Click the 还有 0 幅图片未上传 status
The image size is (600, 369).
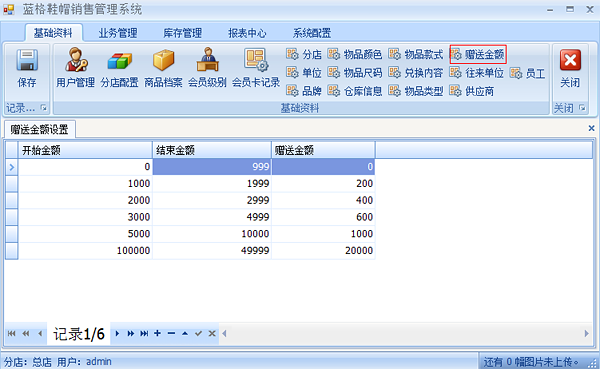[531, 362]
